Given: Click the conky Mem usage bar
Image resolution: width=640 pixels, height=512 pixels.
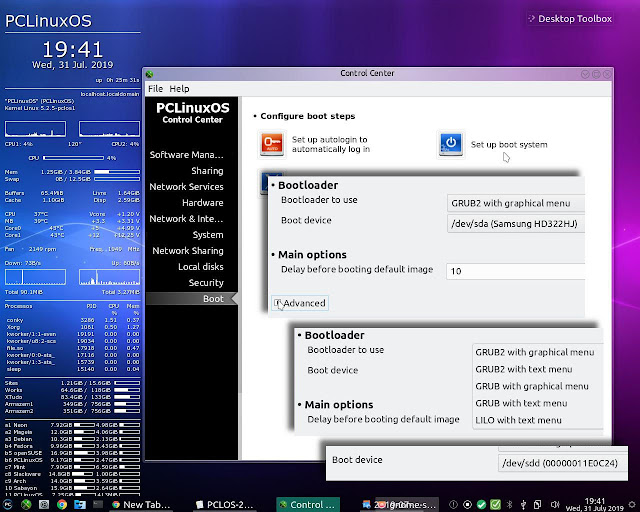Looking at the screenshot, I should 117,172.
